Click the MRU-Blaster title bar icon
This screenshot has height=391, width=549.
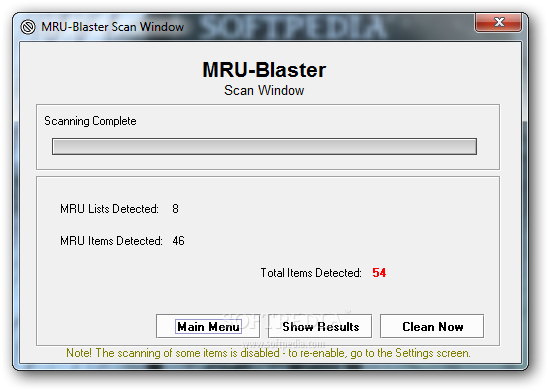point(28,27)
